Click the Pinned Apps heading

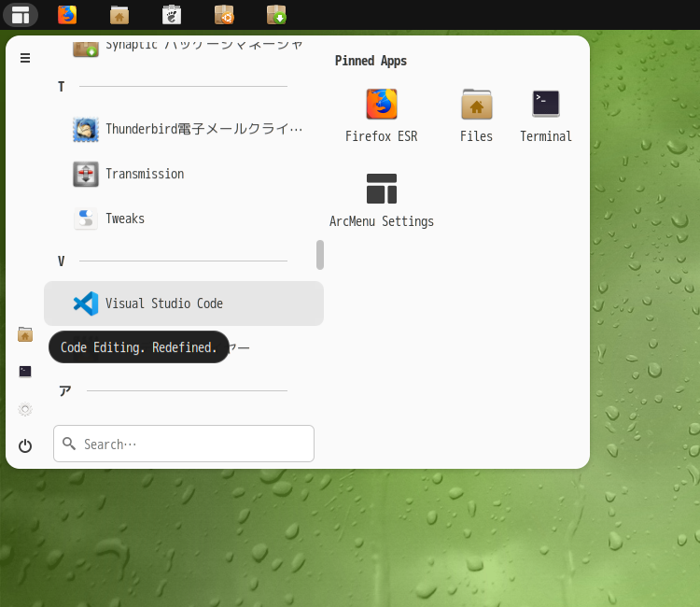[371, 61]
